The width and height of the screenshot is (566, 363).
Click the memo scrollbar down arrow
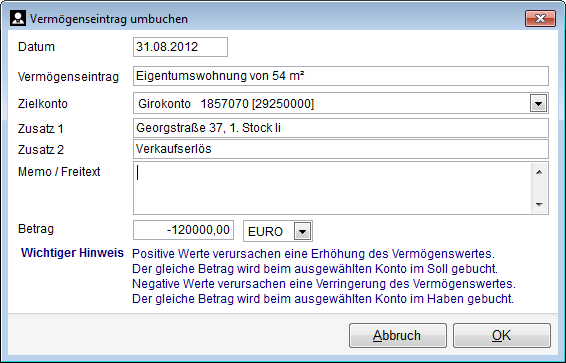[539, 205]
